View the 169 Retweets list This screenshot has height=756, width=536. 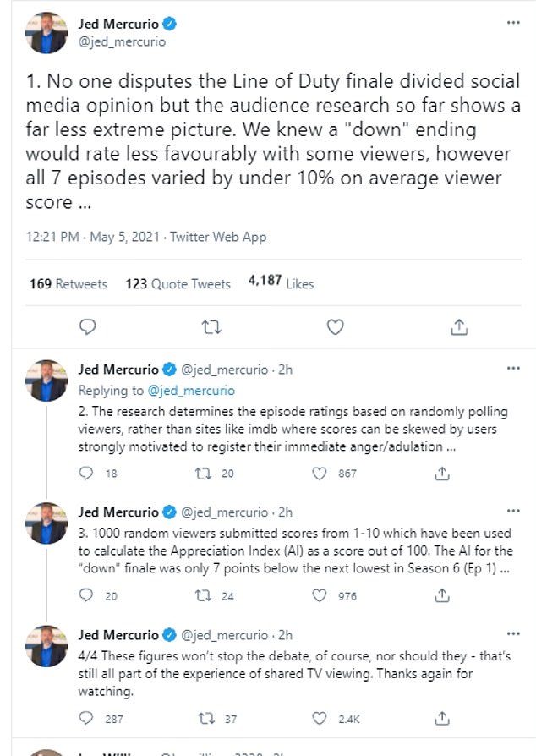coord(68,284)
